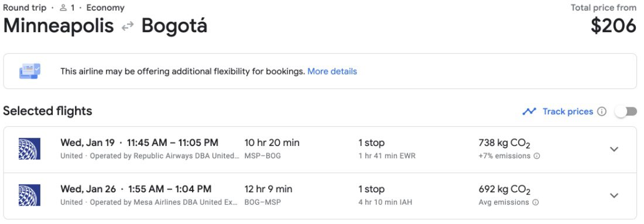Click the Track prices trend line icon
The image size is (644, 224).
coord(529,111)
